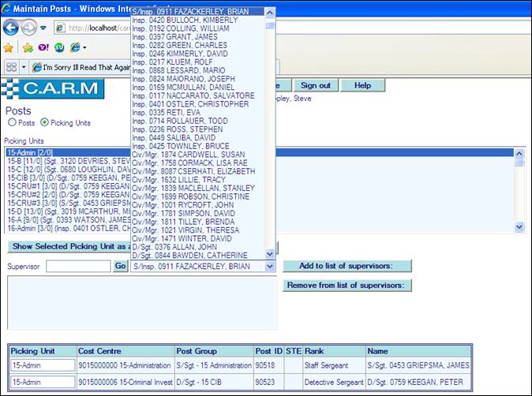Click the Picking Units list scrollbar down arrow
The height and width of the screenshot is (396, 532).
click(x=519, y=227)
